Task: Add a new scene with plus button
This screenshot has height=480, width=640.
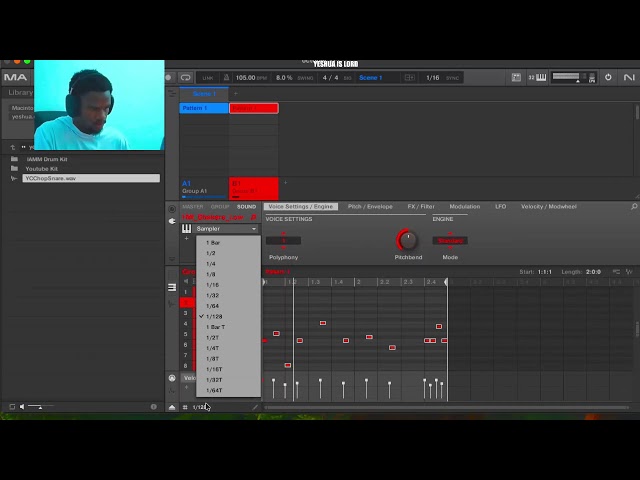Action: coord(236,93)
